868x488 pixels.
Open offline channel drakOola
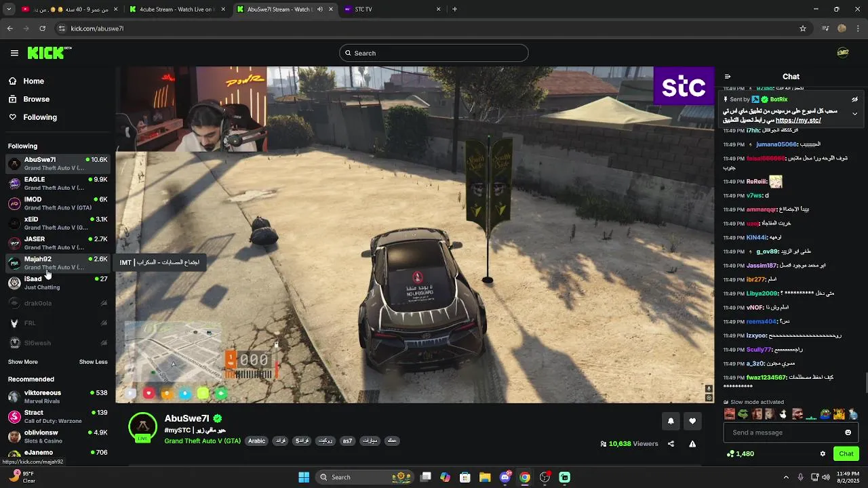pyautogui.click(x=58, y=303)
